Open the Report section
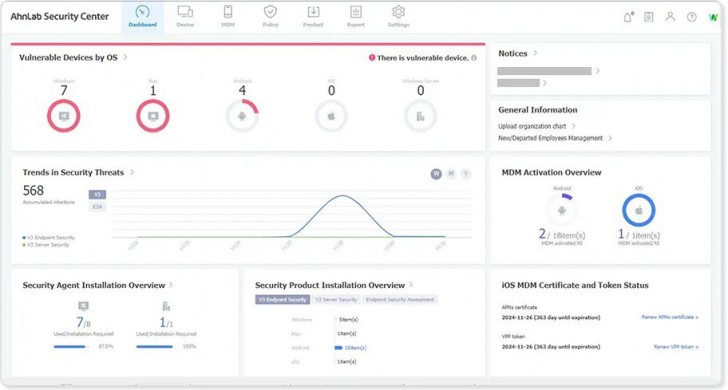 (356, 16)
